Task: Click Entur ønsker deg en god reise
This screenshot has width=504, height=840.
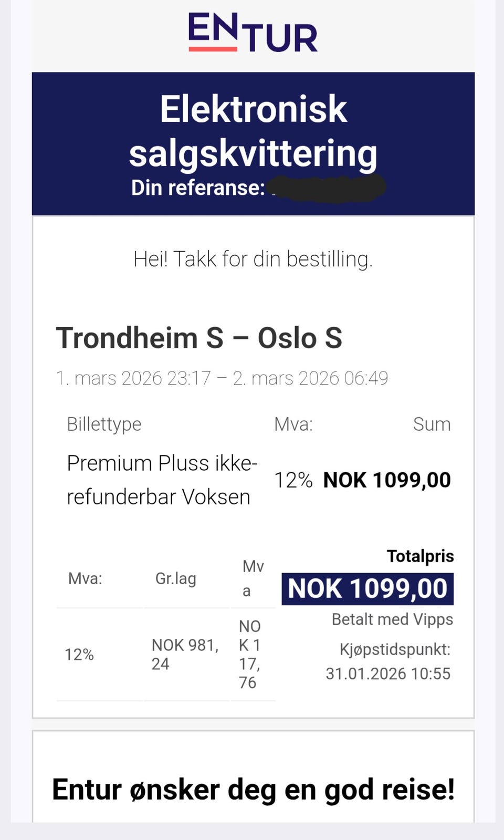Action: pos(253,790)
